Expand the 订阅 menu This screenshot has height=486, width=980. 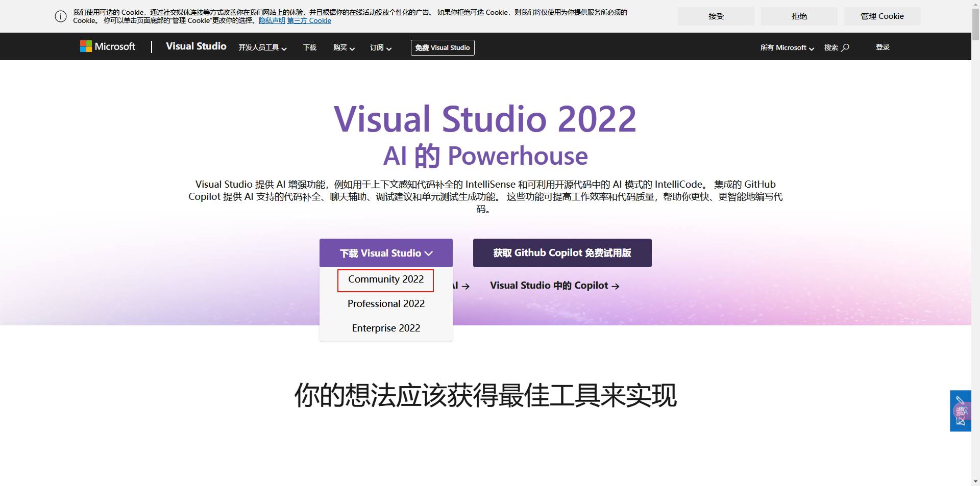[x=381, y=47]
